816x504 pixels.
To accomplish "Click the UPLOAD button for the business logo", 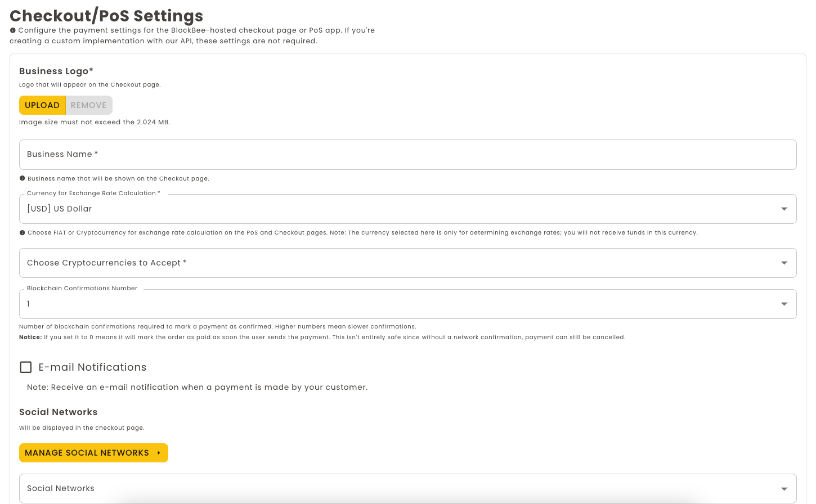I will click(42, 105).
